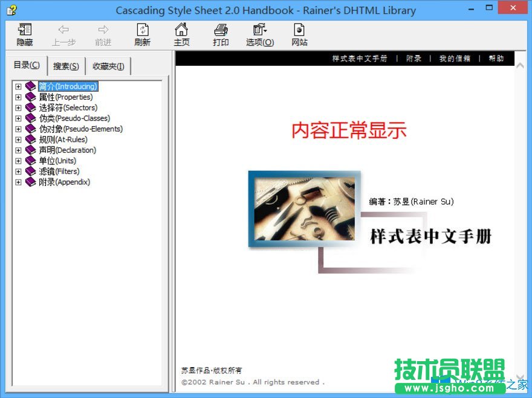Expand the 选择符(Selectors) tree node
Image resolution: width=532 pixels, height=398 pixels.
(x=18, y=107)
